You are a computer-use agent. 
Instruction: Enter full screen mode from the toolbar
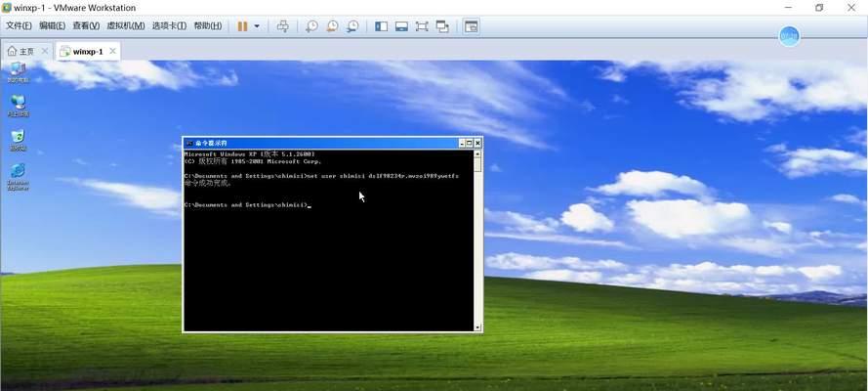coord(422,26)
